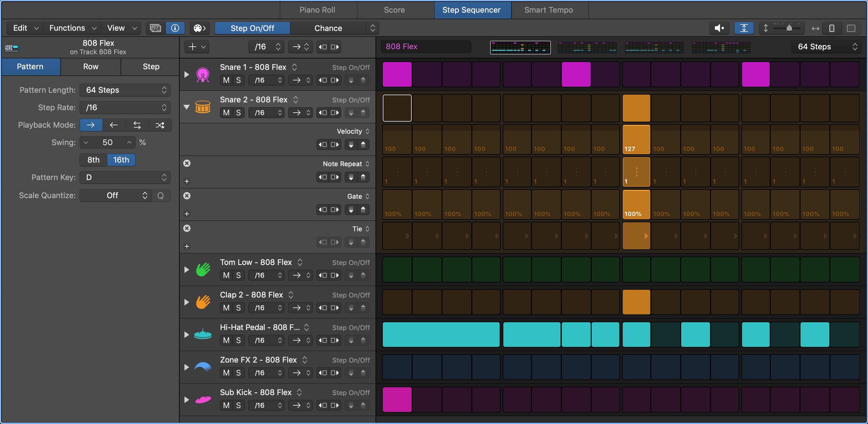868x424 pixels.
Task: Click the MIDI controller icon in the toolbar
Action: [200, 28]
